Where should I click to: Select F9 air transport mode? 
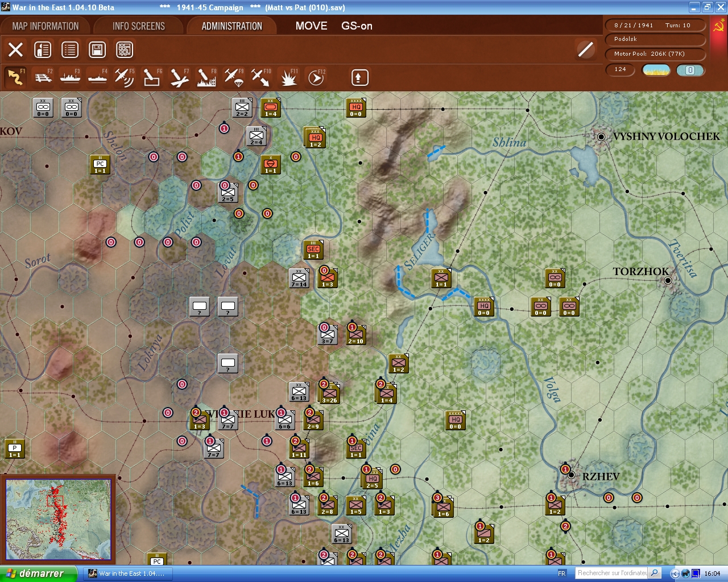tap(234, 77)
